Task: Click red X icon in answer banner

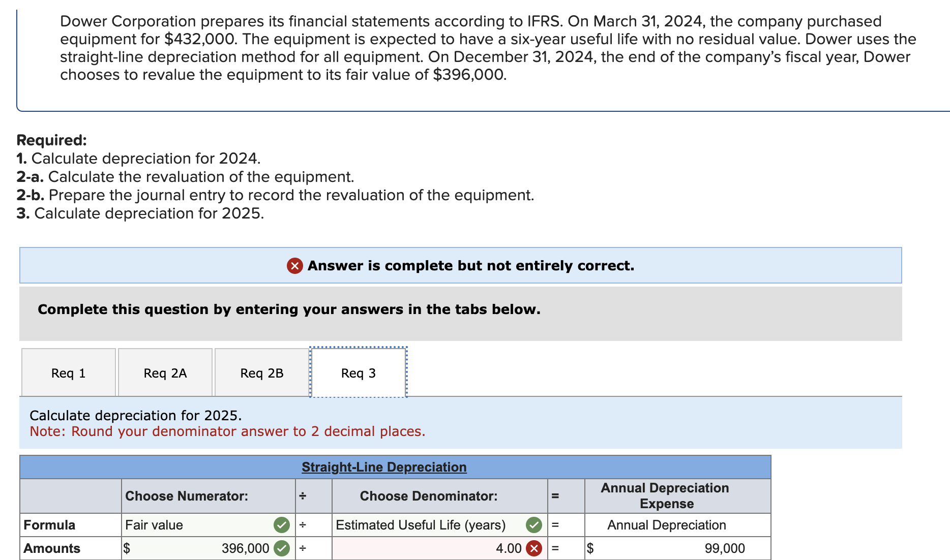Action: pyautogui.click(x=295, y=266)
